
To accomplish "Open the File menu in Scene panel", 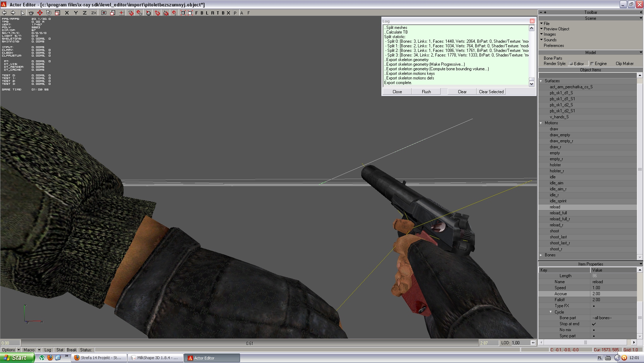I will tap(547, 23).
